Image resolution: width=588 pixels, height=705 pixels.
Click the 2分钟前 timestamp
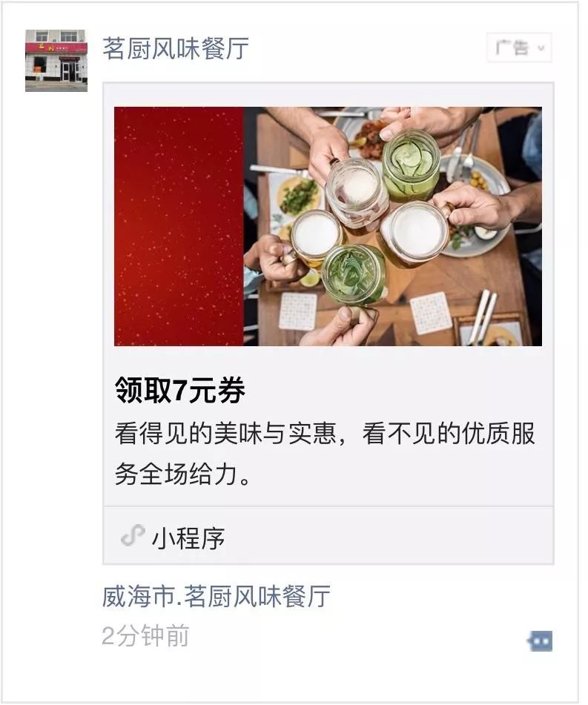145,636
